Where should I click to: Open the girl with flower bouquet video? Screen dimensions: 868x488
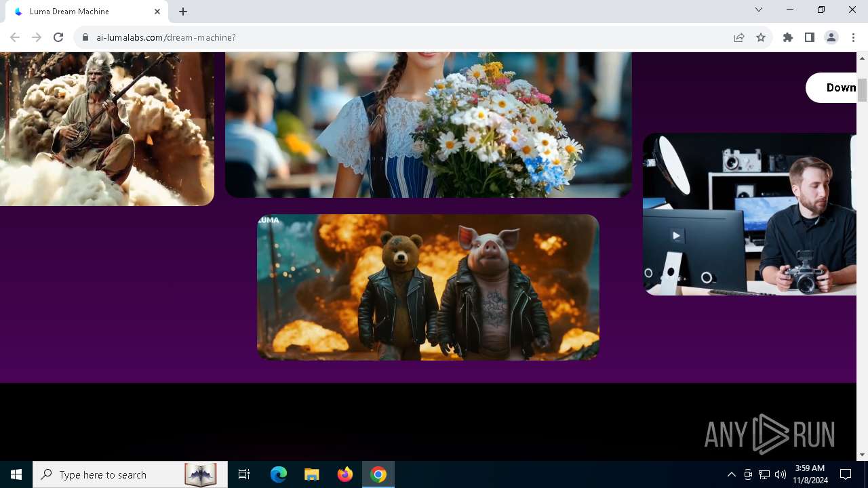[429, 125]
